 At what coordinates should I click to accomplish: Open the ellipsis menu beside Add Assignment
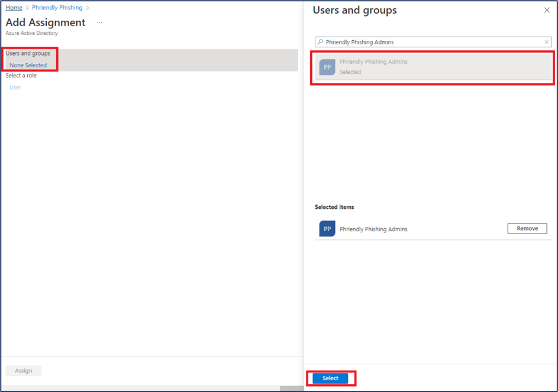[99, 22]
